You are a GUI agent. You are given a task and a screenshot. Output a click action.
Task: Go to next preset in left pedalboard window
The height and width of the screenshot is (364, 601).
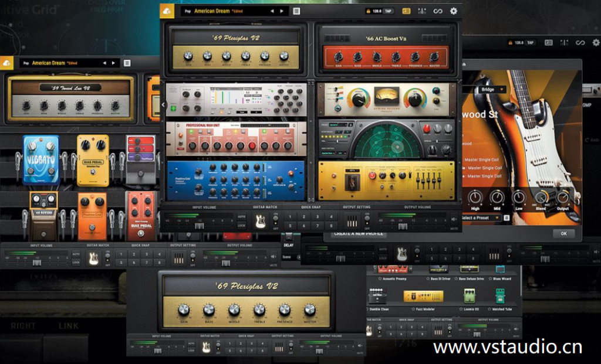113,63
